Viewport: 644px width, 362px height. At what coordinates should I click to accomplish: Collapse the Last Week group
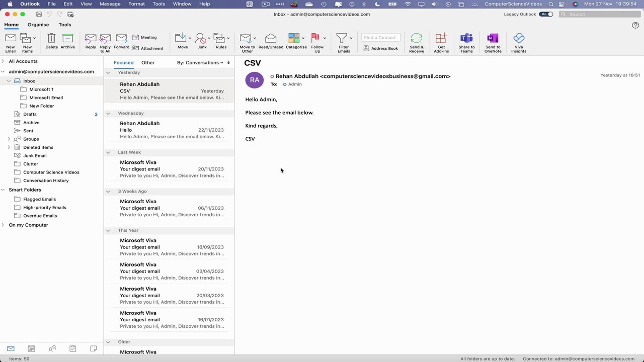click(108, 152)
